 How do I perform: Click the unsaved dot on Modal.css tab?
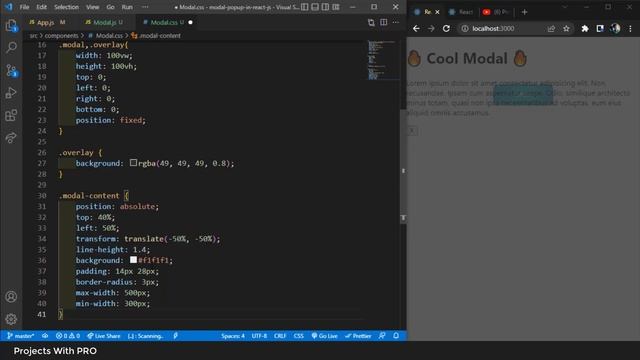(x=190, y=22)
